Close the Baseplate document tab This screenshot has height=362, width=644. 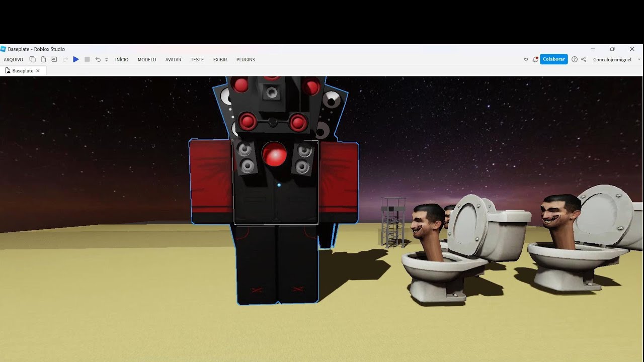[38, 71]
